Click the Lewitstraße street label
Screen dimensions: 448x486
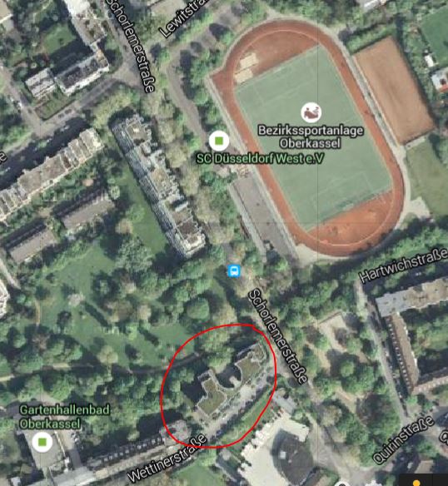tap(183, 17)
